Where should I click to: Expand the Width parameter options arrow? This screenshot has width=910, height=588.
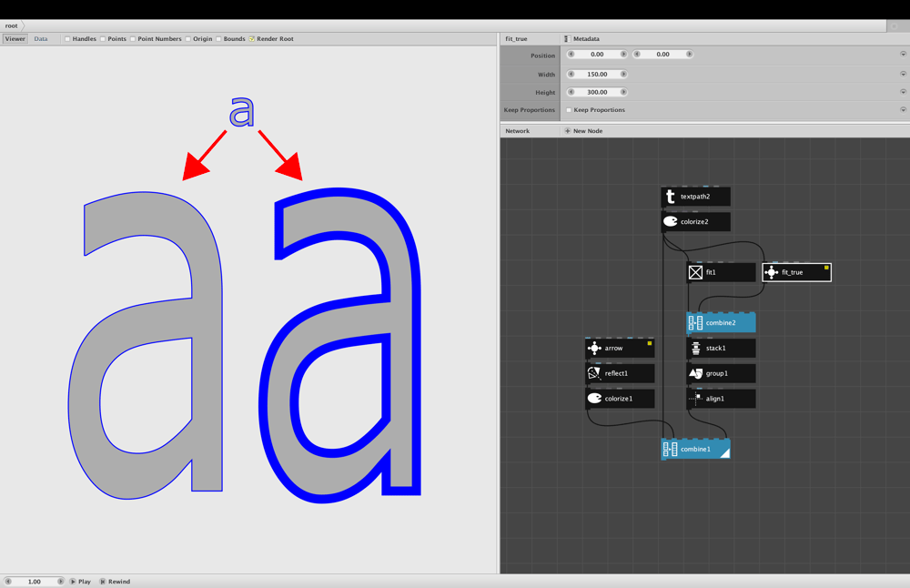point(903,74)
